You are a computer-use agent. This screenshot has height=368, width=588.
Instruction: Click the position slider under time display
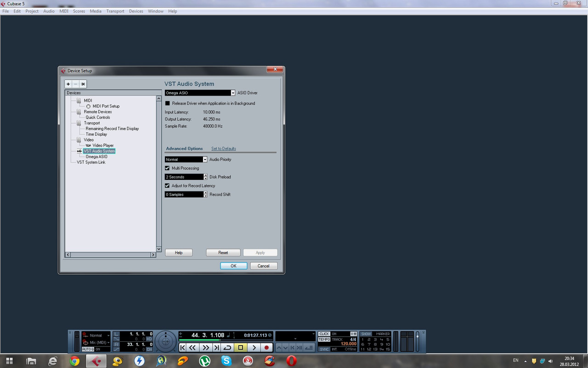[x=225, y=340]
